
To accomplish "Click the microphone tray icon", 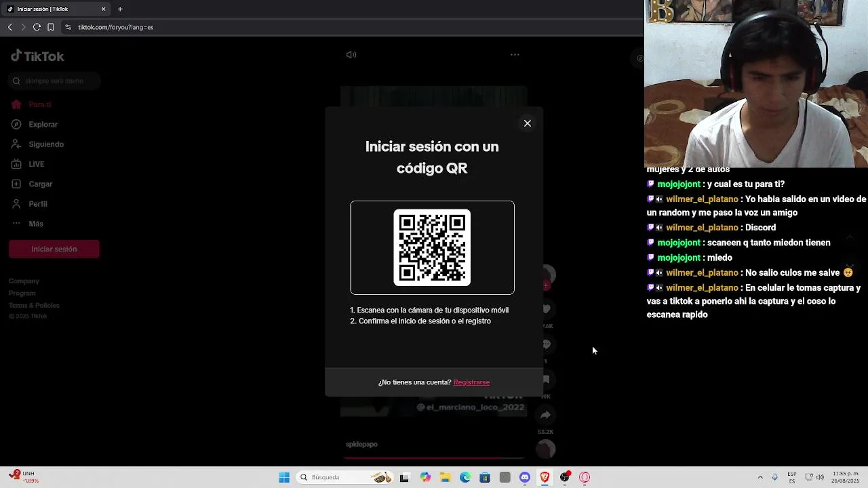I will tap(774, 477).
